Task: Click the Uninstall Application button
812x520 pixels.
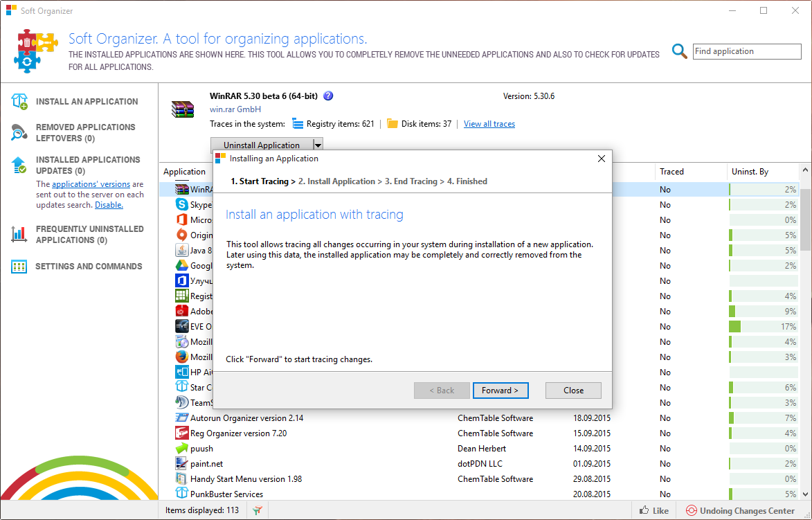Action: tap(262, 145)
